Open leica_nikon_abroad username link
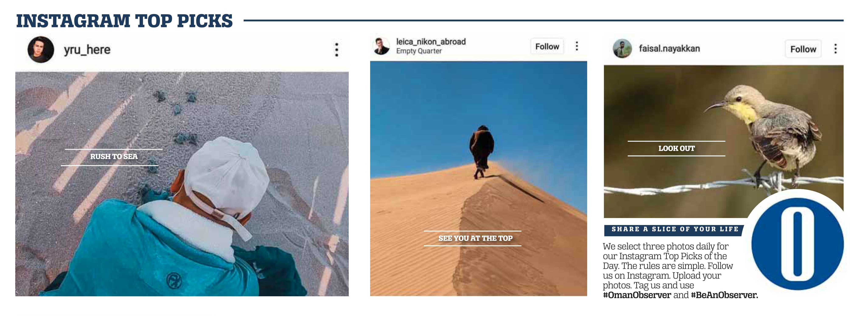868x316 pixels. 431,41
